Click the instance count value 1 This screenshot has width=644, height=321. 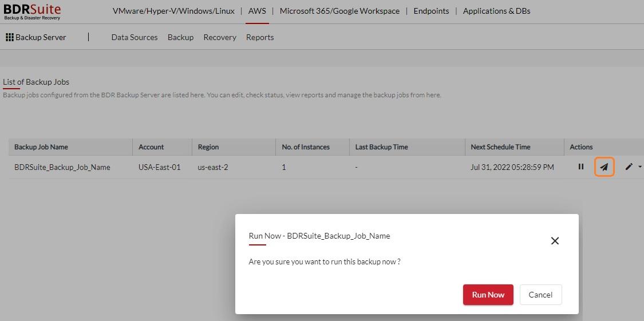tap(284, 167)
